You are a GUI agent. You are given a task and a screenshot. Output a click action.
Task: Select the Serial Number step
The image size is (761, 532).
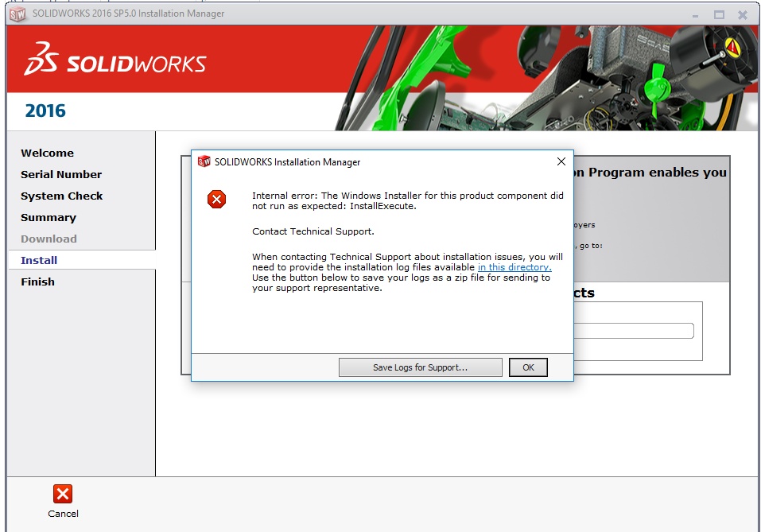click(61, 174)
